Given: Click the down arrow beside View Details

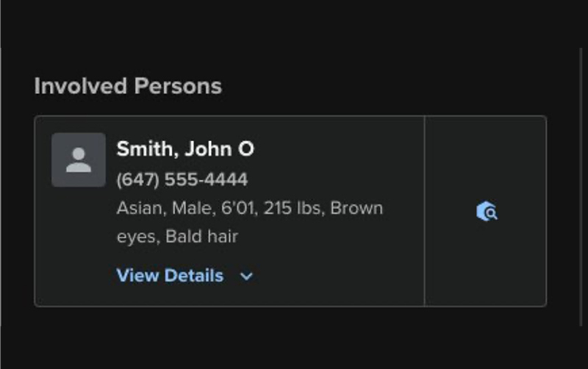Looking at the screenshot, I should pyautogui.click(x=247, y=276).
